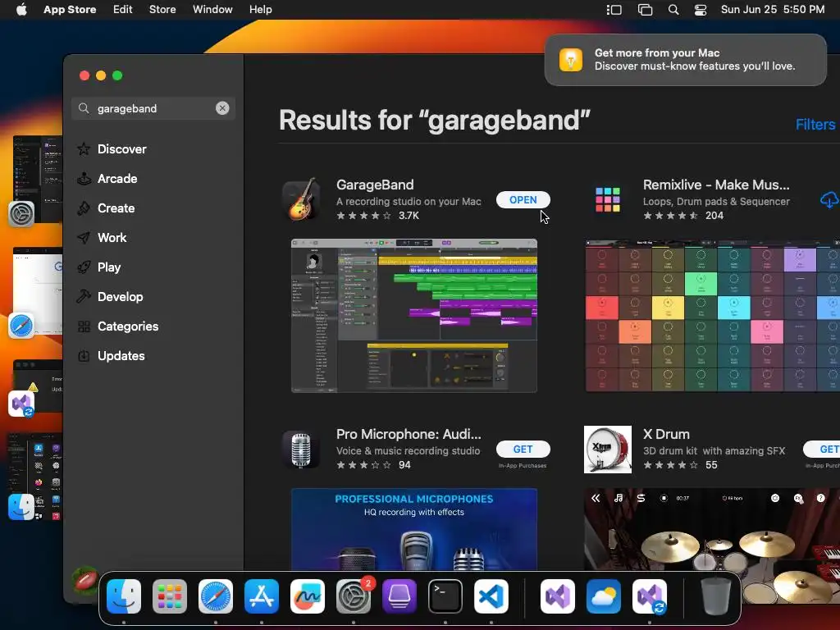840x630 pixels.
Task: Open Remixlive - Make Music title
Action: click(x=716, y=185)
